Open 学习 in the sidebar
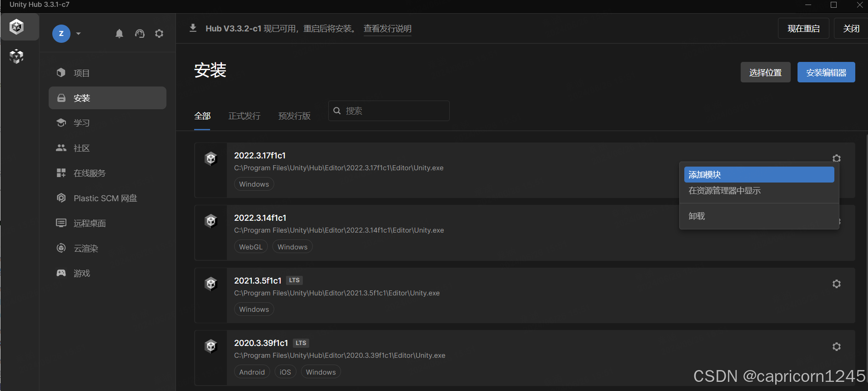868x391 pixels. (x=107, y=123)
